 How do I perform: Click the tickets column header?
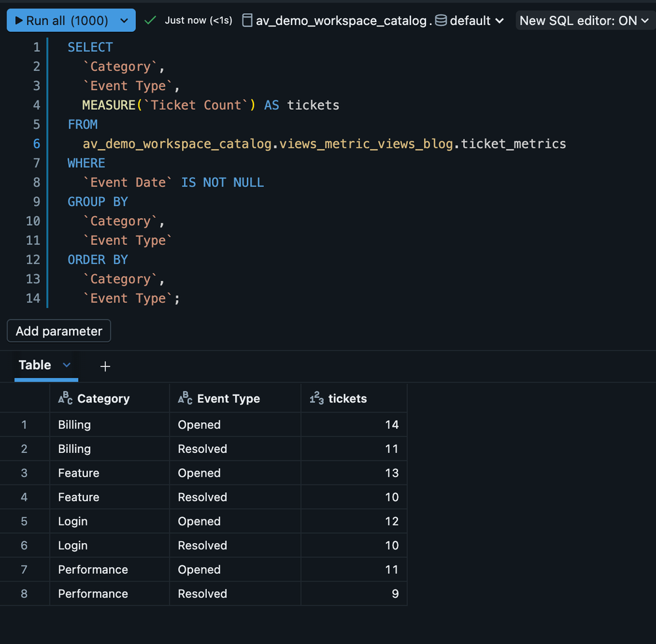pyautogui.click(x=347, y=398)
